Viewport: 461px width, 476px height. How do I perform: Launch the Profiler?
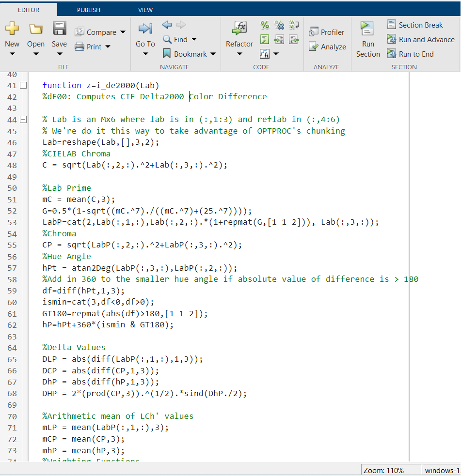click(x=327, y=32)
